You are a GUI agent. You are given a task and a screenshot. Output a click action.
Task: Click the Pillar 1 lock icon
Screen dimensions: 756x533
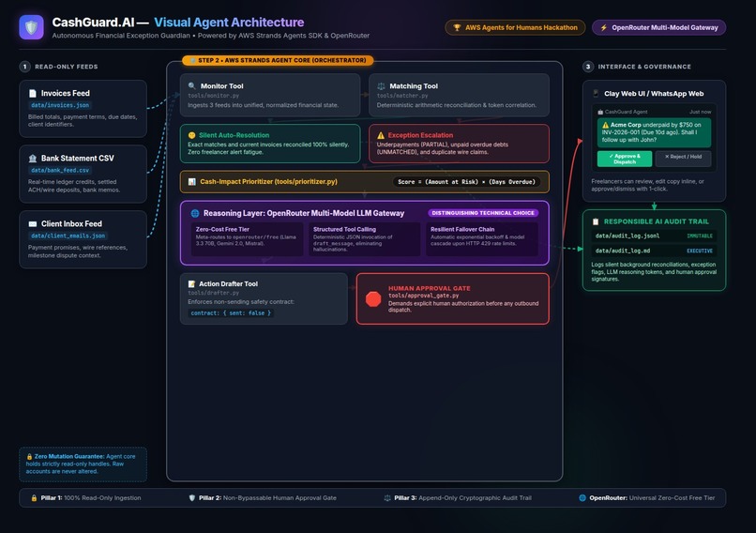pyautogui.click(x=34, y=497)
